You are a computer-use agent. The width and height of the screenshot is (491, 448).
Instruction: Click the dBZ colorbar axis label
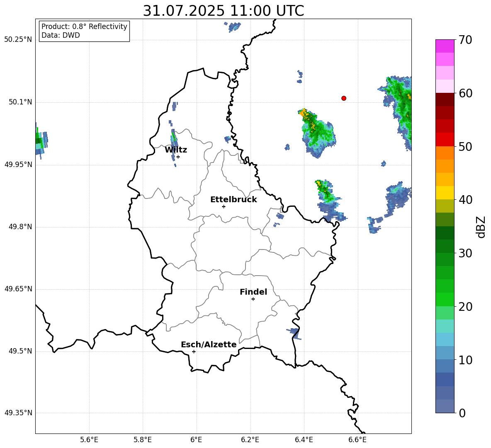point(481,227)
